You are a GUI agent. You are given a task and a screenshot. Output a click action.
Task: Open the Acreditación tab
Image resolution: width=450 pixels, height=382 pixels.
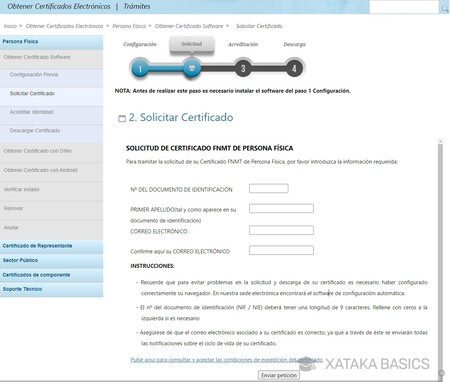pos(243,44)
